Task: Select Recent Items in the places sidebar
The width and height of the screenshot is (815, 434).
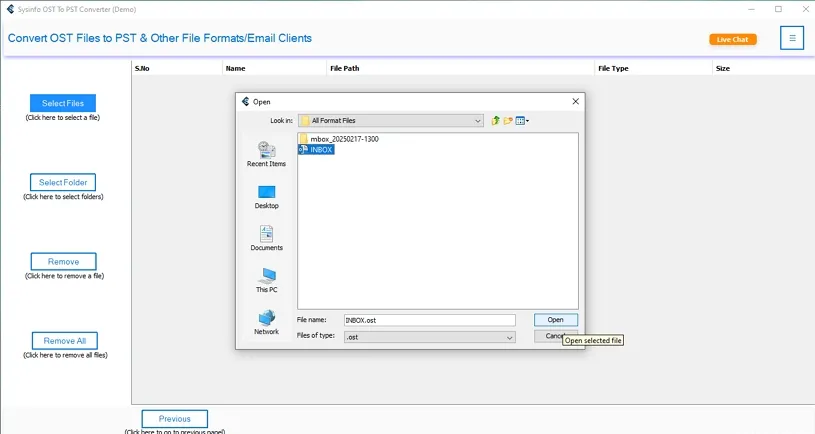Action: click(266, 154)
